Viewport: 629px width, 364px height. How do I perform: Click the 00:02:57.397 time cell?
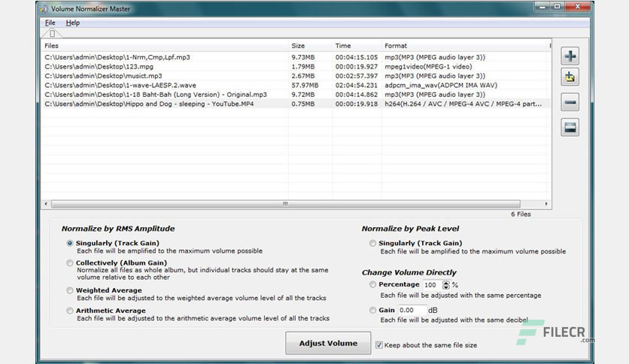(357, 76)
